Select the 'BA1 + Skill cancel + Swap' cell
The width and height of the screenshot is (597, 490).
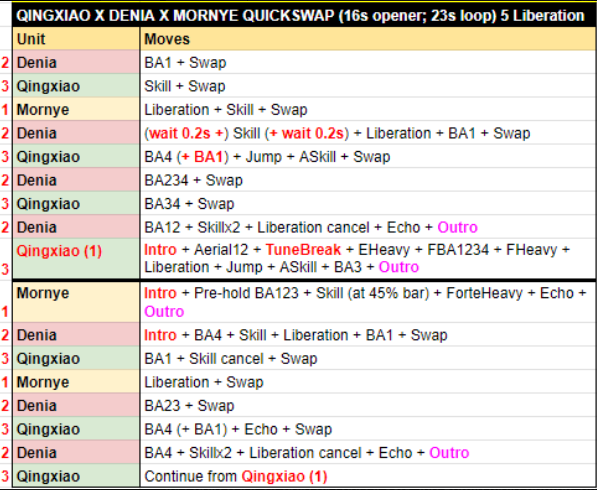click(x=367, y=358)
